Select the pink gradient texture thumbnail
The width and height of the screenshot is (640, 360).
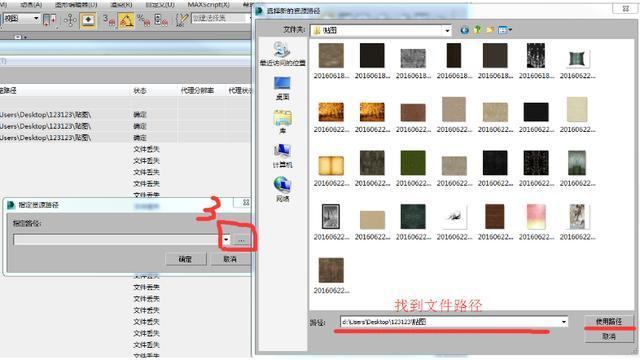tap(536, 217)
